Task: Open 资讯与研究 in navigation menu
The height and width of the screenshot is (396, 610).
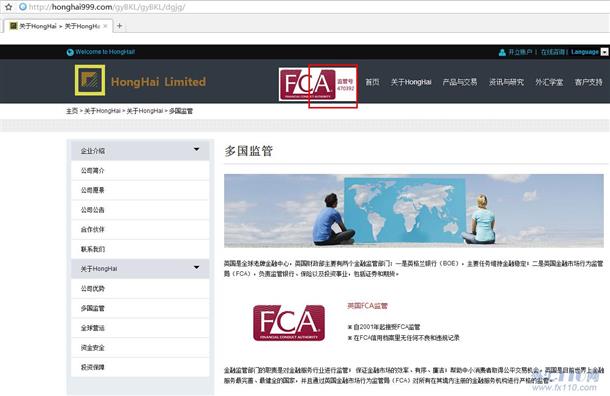Action: (x=506, y=82)
